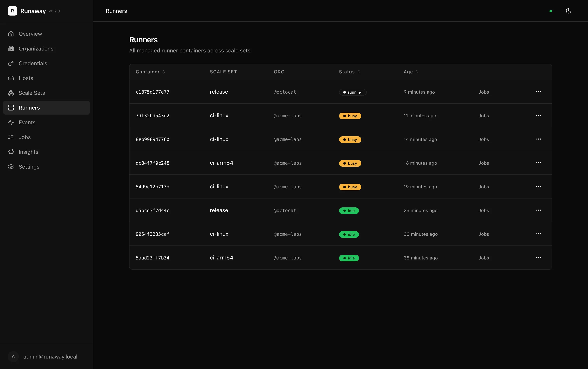Screen dimensions: 588x369
Task: Open Jobs link for 7df32bd543d2
Action: (484, 116)
